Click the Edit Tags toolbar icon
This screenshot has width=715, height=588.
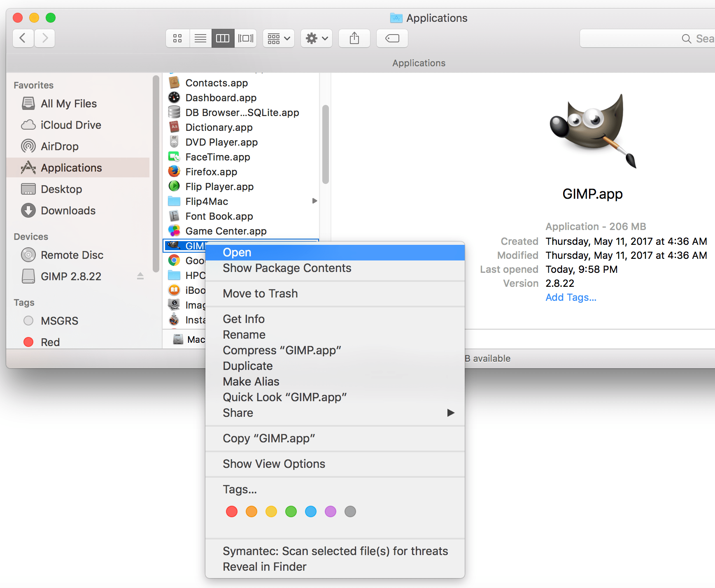[391, 38]
